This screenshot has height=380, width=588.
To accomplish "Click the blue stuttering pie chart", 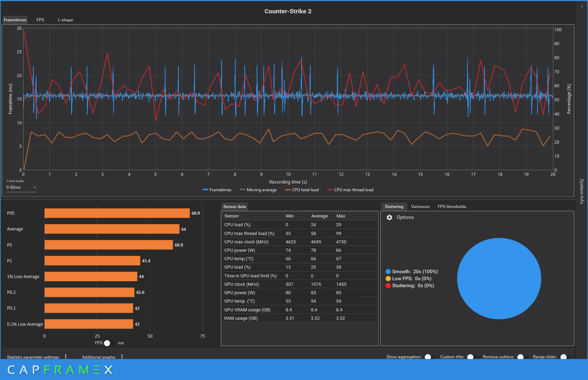I will click(499, 278).
